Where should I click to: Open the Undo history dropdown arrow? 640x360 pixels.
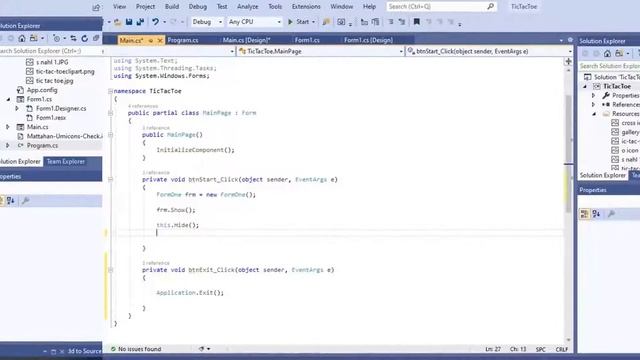click(x=164, y=22)
